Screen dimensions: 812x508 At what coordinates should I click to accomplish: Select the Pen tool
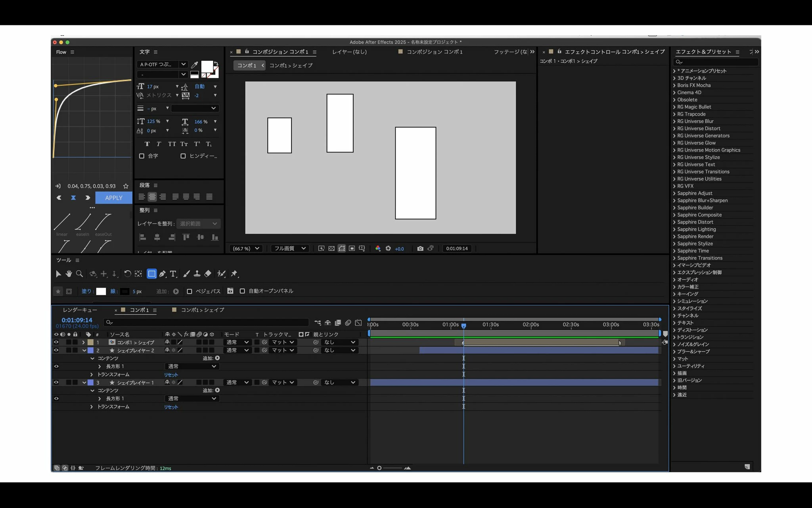click(x=162, y=274)
